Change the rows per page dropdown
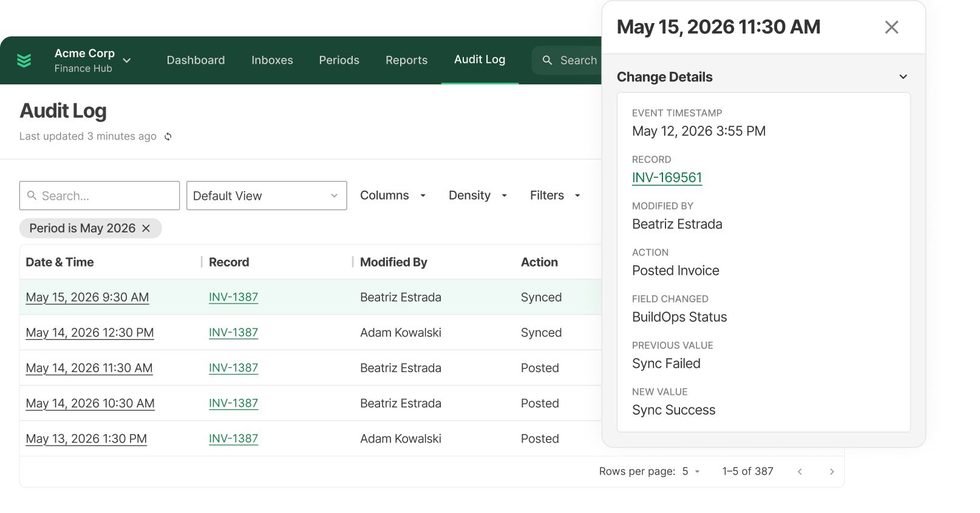980x513 pixels. (x=691, y=472)
